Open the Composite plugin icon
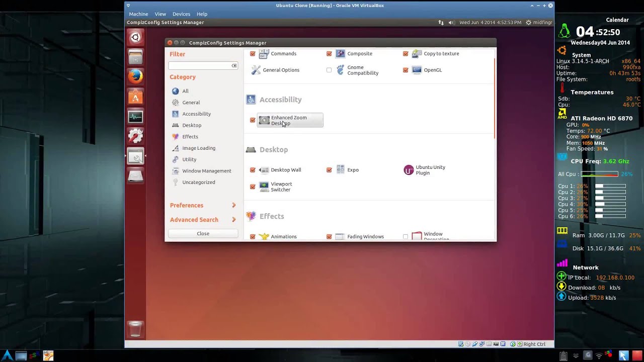644x362 pixels. coord(340,53)
